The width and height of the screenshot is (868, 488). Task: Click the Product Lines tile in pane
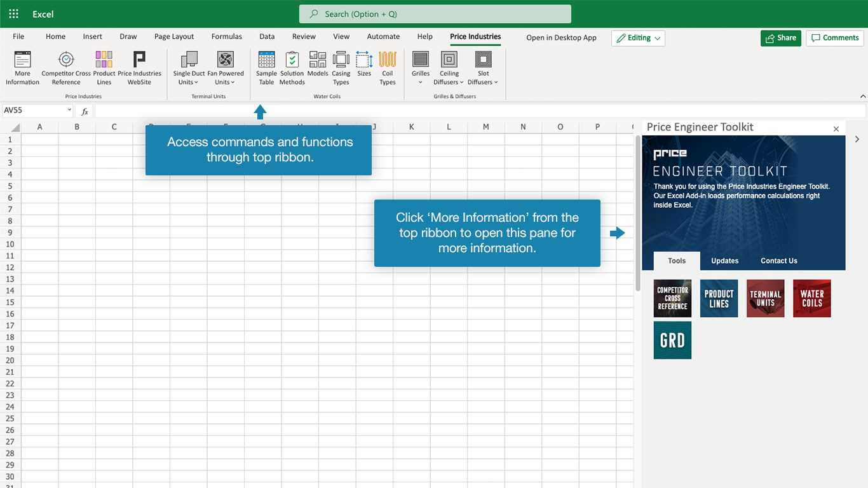point(719,298)
